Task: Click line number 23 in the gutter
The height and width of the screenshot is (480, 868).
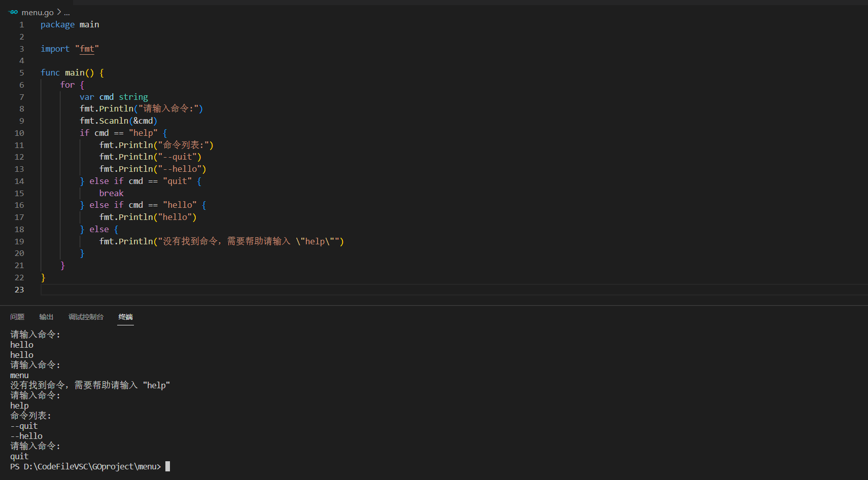Action: pyautogui.click(x=19, y=289)
